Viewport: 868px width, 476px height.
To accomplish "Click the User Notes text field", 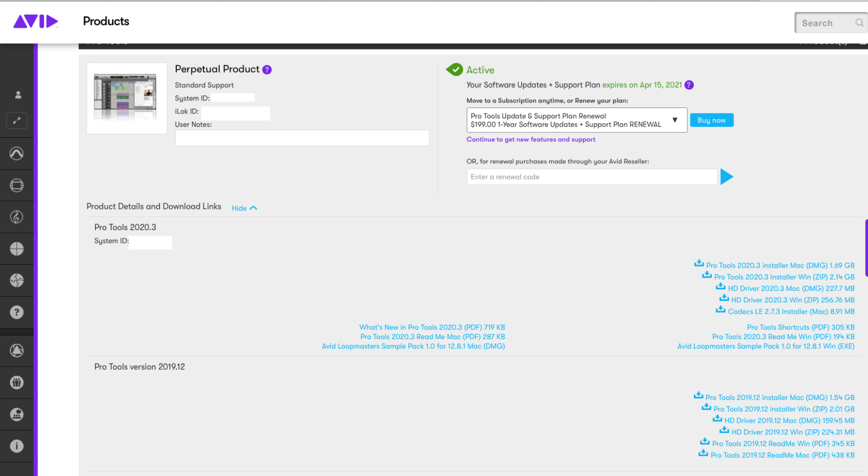I will point(302,138).
